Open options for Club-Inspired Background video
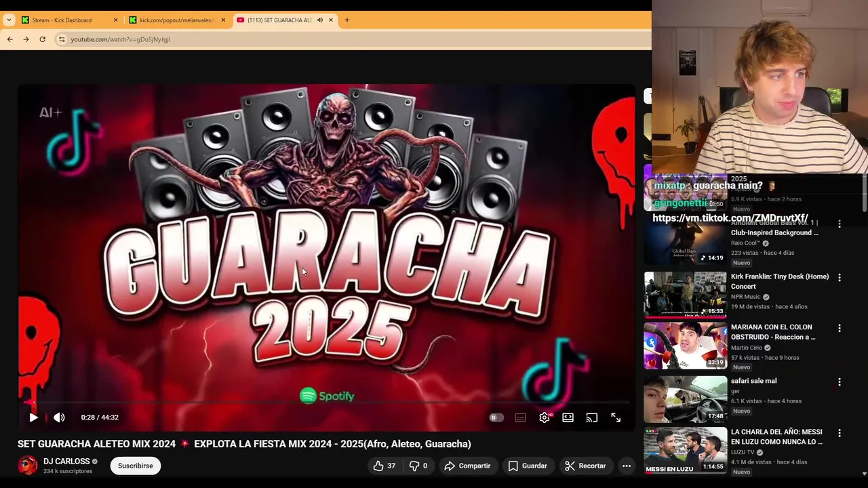 [x=840, y=224]
